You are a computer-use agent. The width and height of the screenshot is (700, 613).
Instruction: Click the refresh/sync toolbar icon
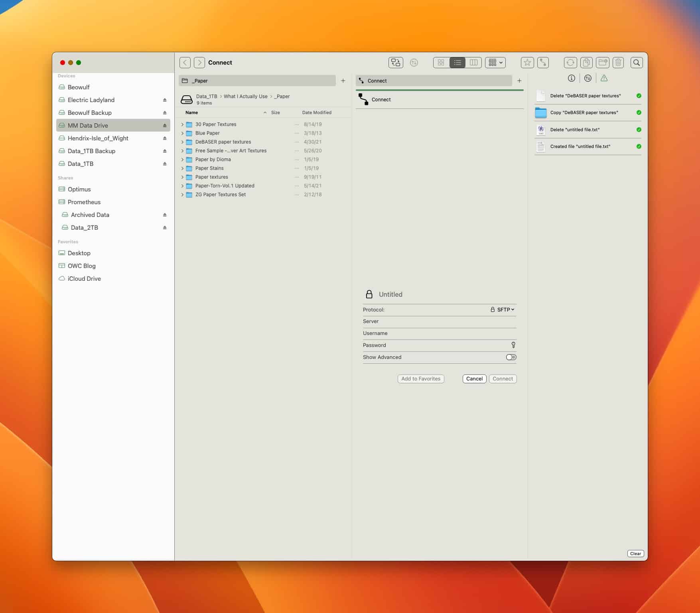tap(570, 63)
